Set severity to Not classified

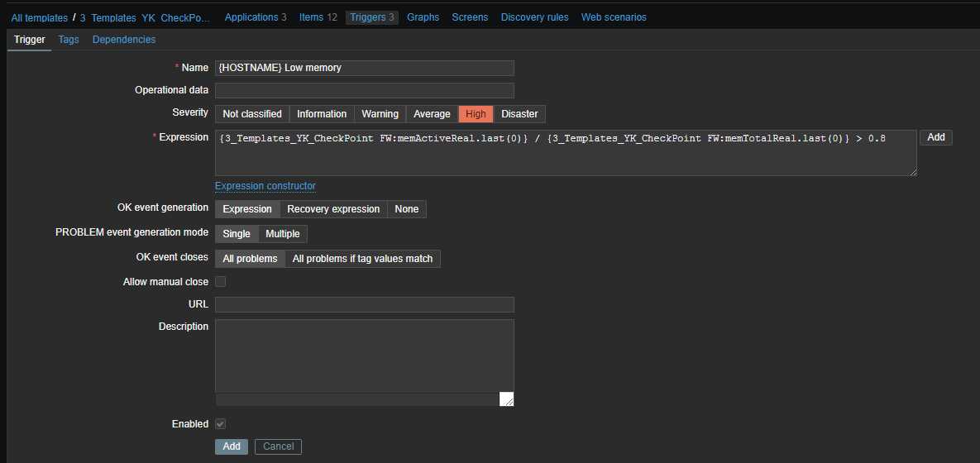252,114
